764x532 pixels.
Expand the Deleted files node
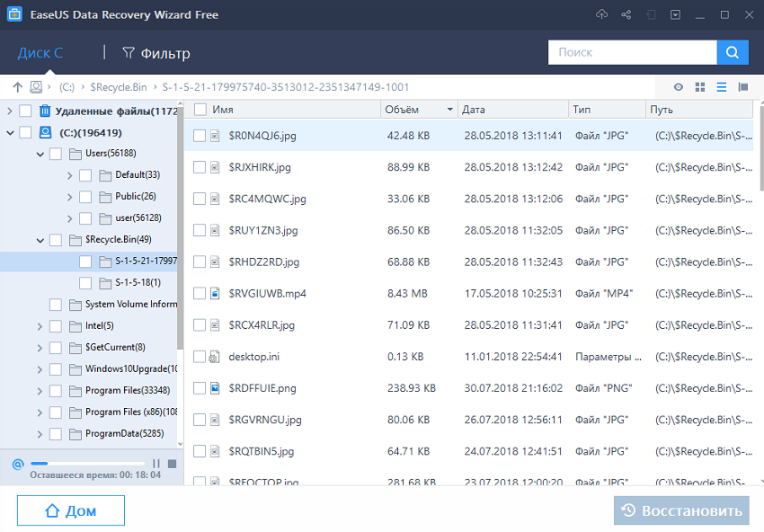[x=10, y=111]
